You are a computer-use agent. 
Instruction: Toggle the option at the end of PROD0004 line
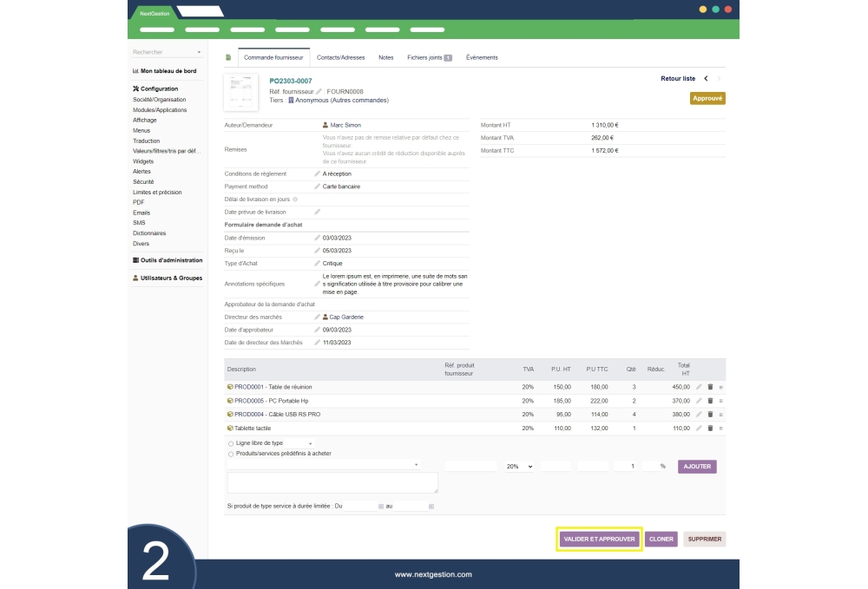[x=722, y=415]
